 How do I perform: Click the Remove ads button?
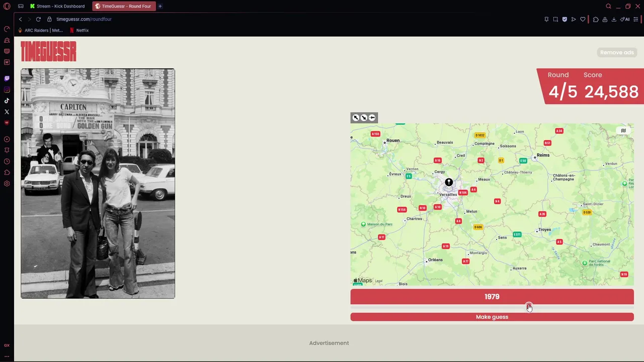(617, 52)
